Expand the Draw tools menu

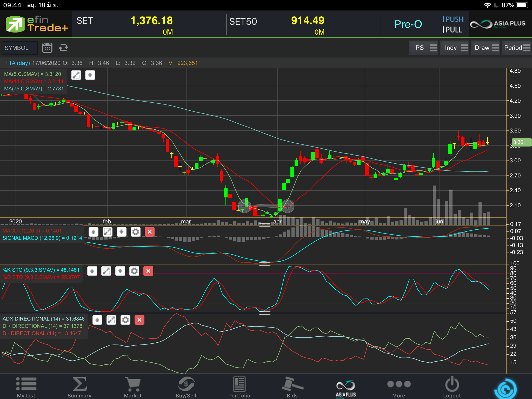485,48
